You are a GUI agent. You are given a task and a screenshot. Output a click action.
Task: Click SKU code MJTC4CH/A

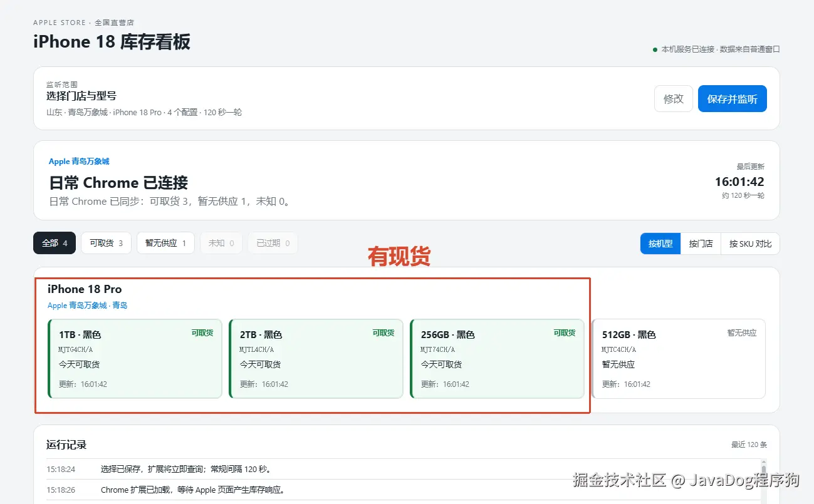619,349
